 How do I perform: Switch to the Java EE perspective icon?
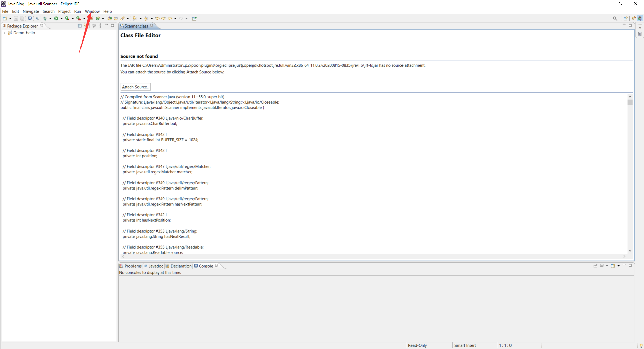point(634,19)
